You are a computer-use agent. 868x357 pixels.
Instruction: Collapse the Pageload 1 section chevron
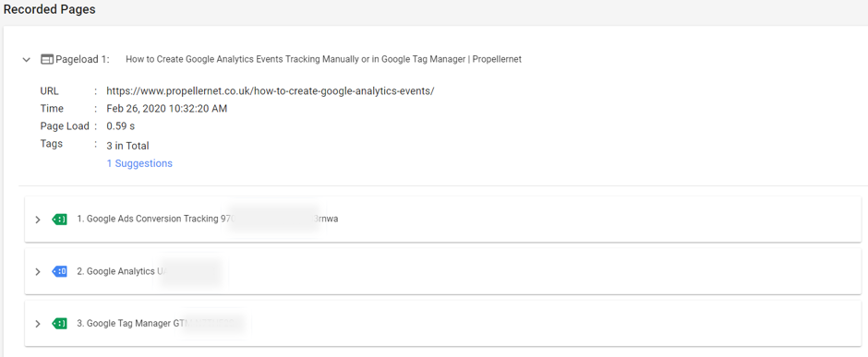click(26, 60)
